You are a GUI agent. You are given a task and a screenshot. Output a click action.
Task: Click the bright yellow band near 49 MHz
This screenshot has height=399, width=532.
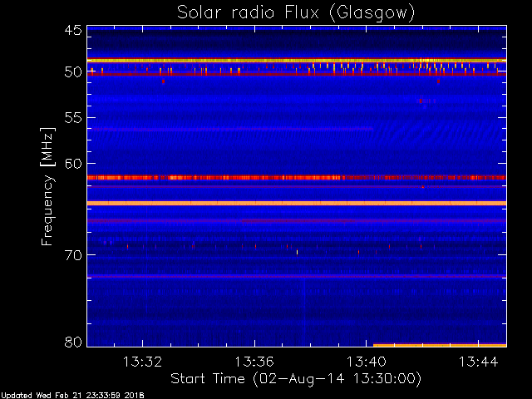[297, 61]
